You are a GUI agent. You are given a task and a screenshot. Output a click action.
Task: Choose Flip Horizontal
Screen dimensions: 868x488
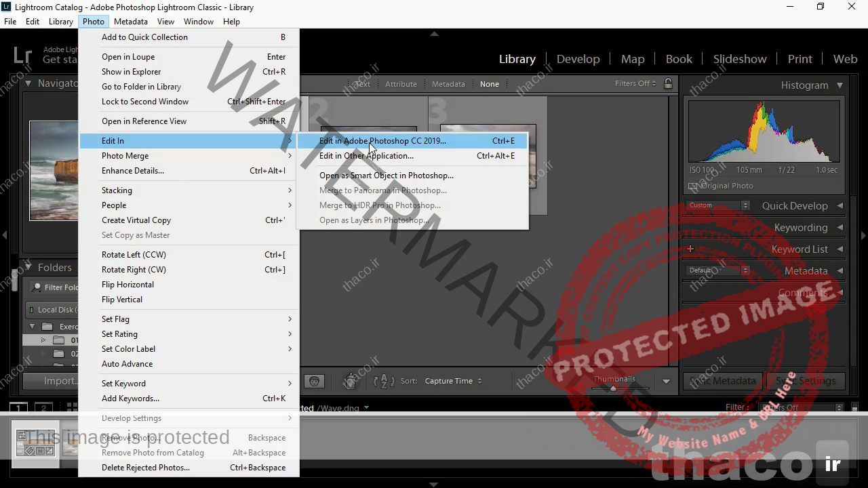189,285
